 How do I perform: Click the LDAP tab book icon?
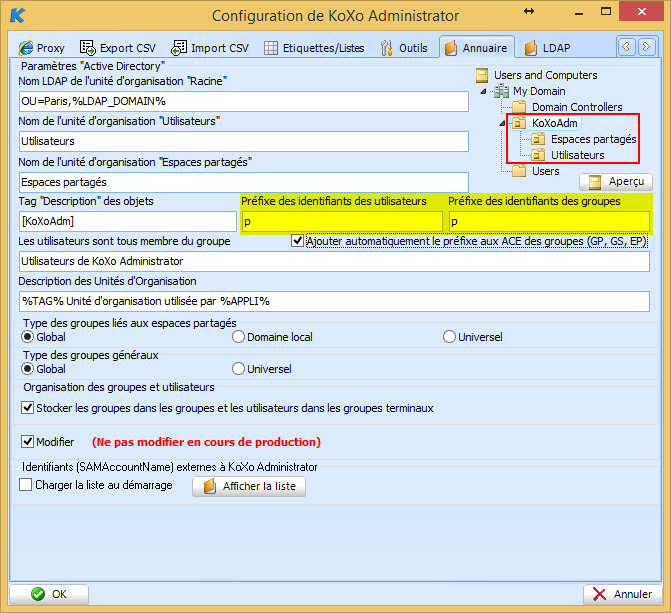[x=531, y=48]
